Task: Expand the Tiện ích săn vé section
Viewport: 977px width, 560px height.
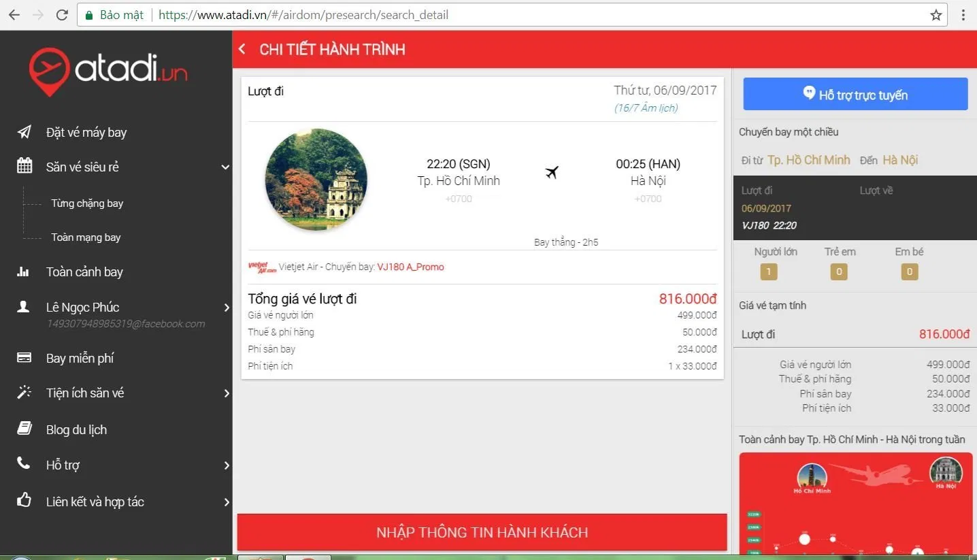Action: point(227,393)
